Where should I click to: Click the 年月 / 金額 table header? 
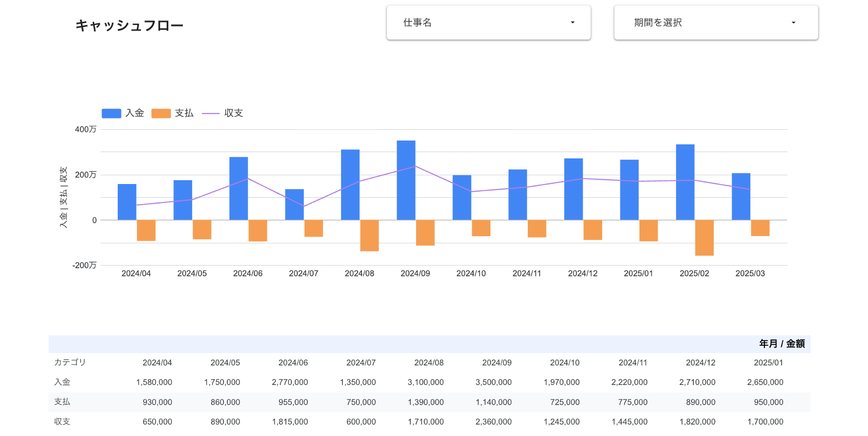[x=781, y=344]
